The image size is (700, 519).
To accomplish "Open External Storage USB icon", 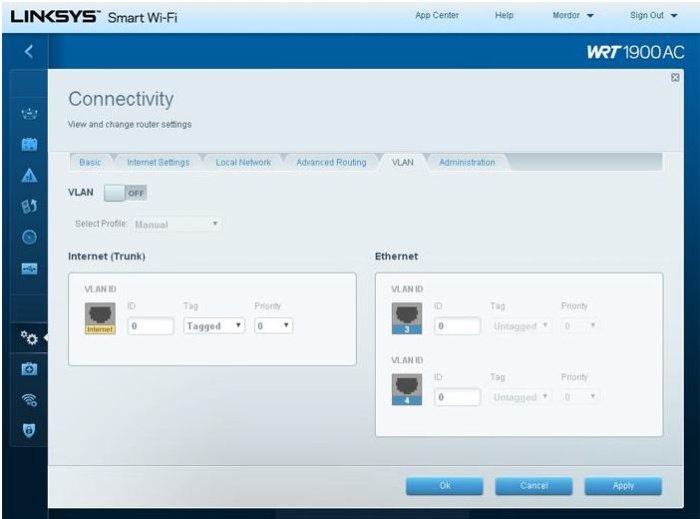I will 29,268.
